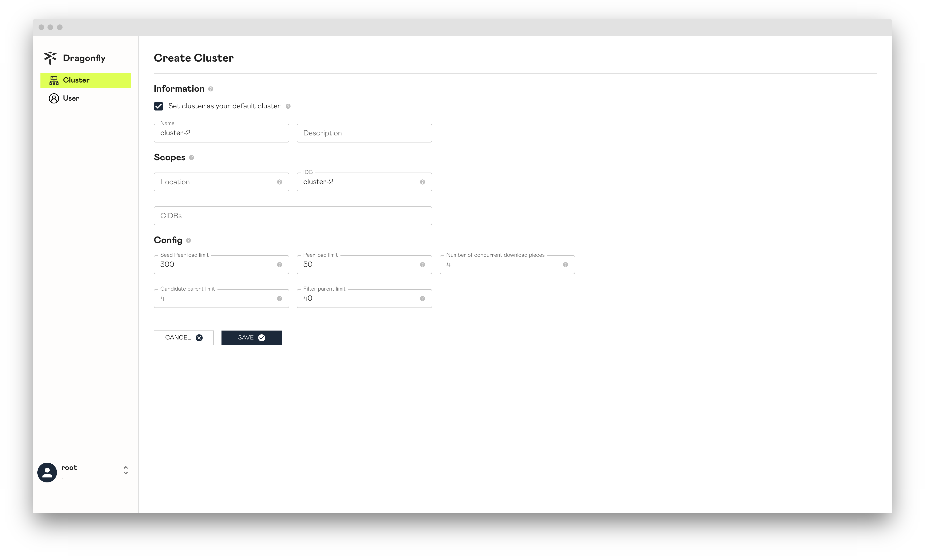The image size is (925, 560).
Task: Click help icon next to Config heading
Action: click(x=188, y=240)
